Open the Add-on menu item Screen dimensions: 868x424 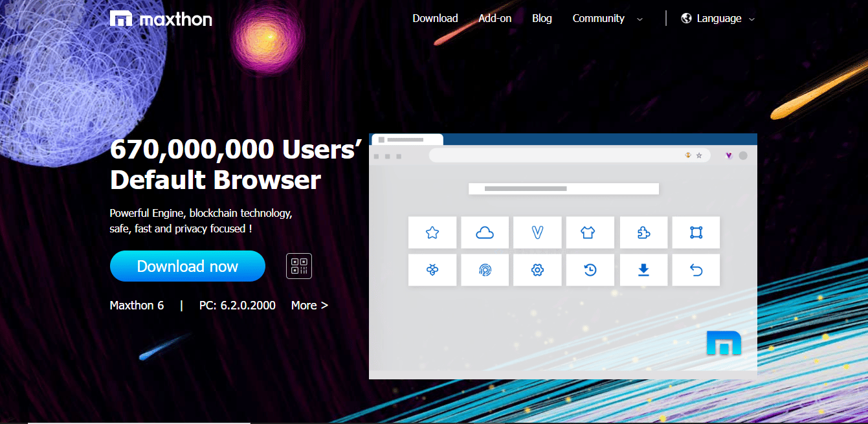(495, 19)
